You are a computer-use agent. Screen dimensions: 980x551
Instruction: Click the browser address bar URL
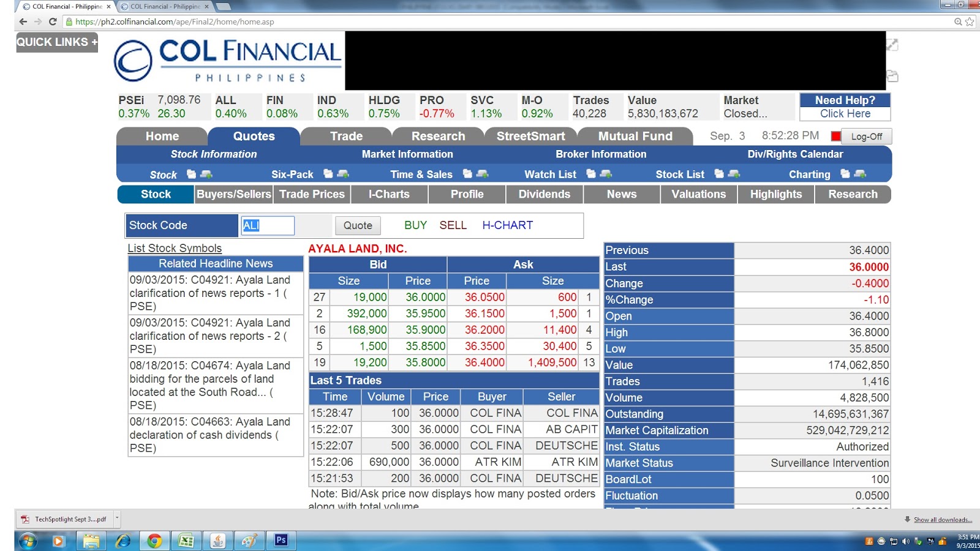click(x=175, y=21)
